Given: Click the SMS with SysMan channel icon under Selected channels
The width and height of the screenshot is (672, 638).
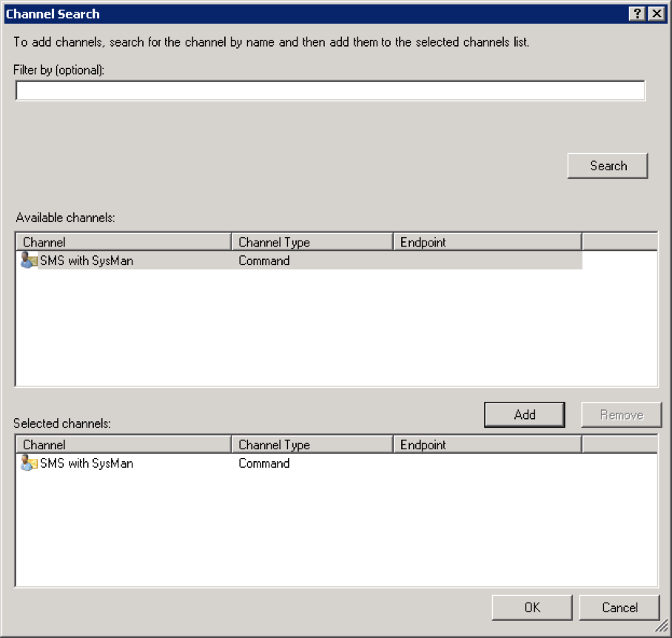Looking at the screenshot, I should click(x=29, y=463).
